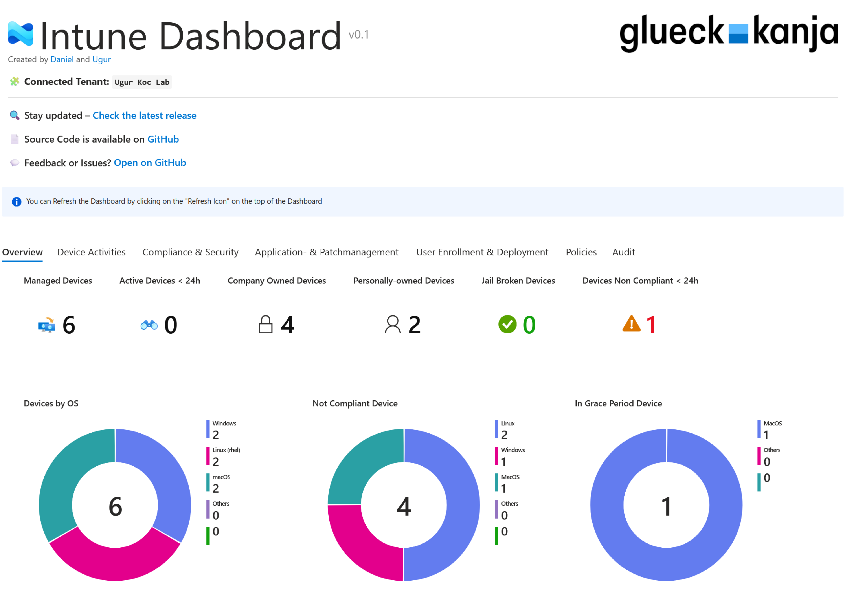The width and height of the screenshot is (845, 616).
Task: Click the document icon beside Source Code
Action: 15,139
